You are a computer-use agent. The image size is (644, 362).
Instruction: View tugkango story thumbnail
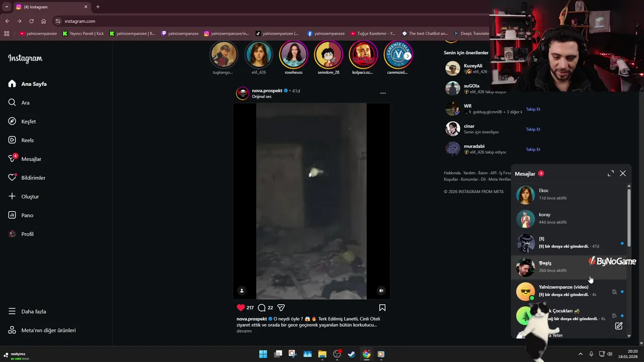223,54
